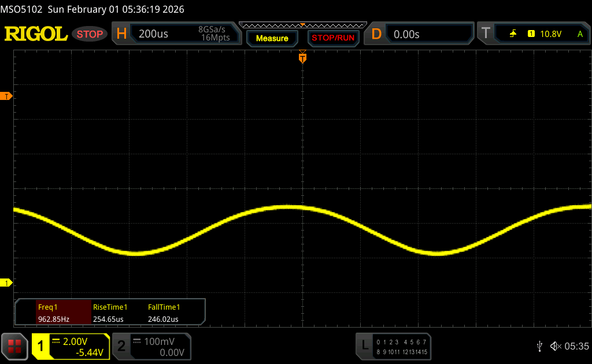592x364 pixels.
Task: Select the RiseTime1 measurement readout
Action: 110,312
